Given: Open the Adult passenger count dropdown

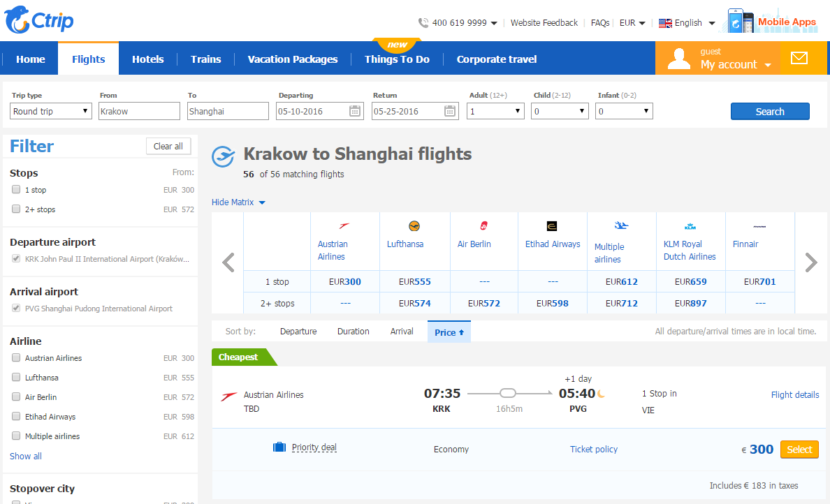Looking at the screenshot, I should point(495,111).
